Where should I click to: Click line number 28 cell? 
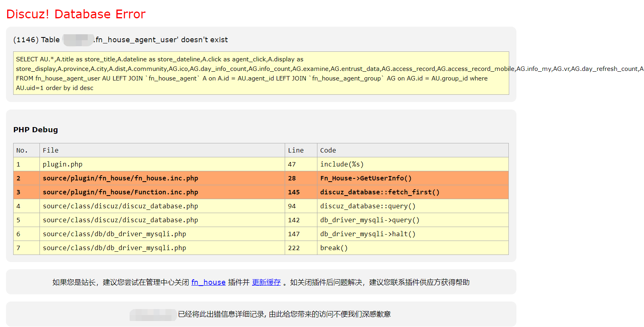301,178
